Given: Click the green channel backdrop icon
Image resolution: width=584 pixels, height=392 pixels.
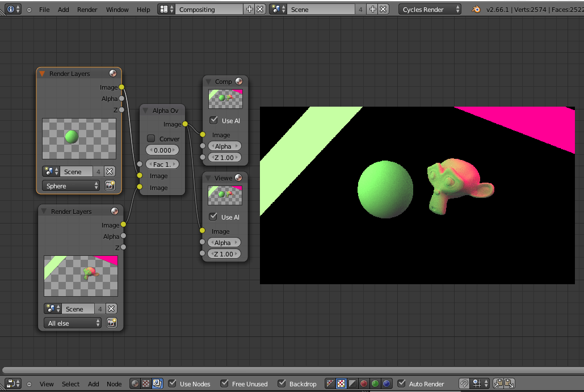Looking at the screenshot, I should click(374, 383).
